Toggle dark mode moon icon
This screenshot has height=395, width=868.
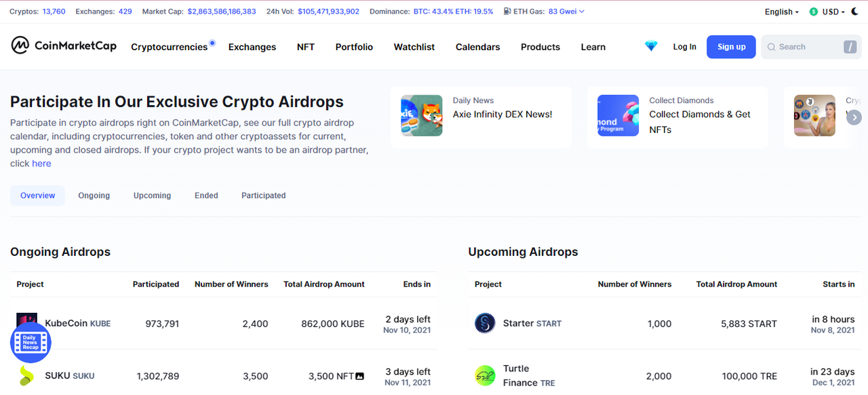coord(854,12)
